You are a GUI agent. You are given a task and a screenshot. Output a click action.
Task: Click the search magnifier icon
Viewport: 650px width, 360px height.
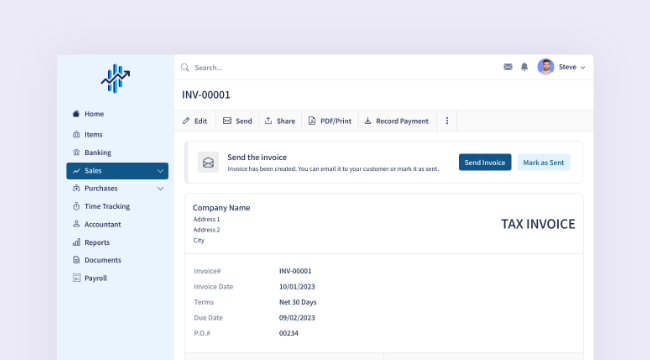click(185, 67)
